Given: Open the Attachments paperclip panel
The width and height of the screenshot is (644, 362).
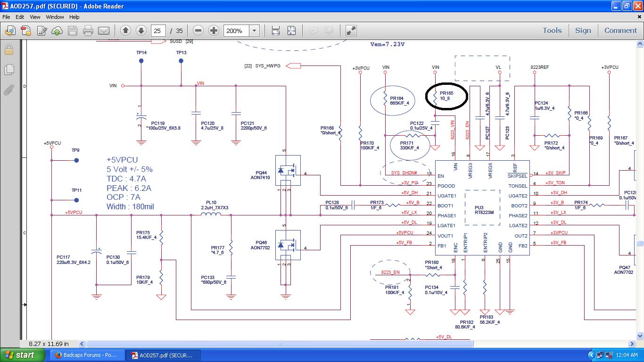Looking at the screenshot, I should coord(8,90).
